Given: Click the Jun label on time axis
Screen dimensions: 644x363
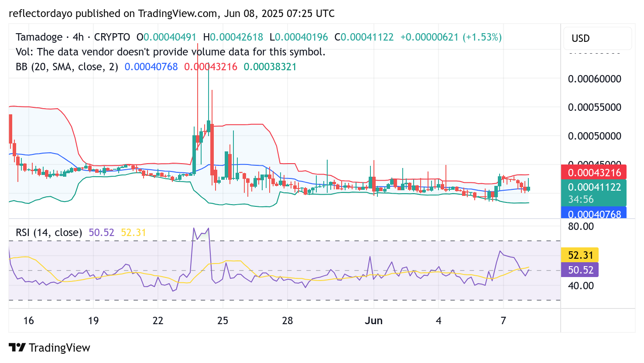Looking at the screenshot, I should tap(373, 321).
